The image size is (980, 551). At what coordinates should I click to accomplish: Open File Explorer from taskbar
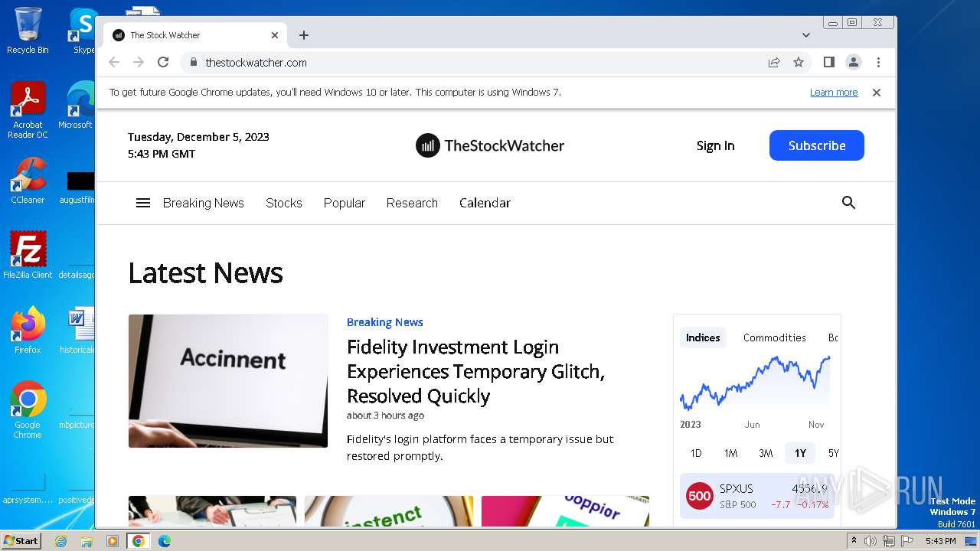click(x=87, y=541)
